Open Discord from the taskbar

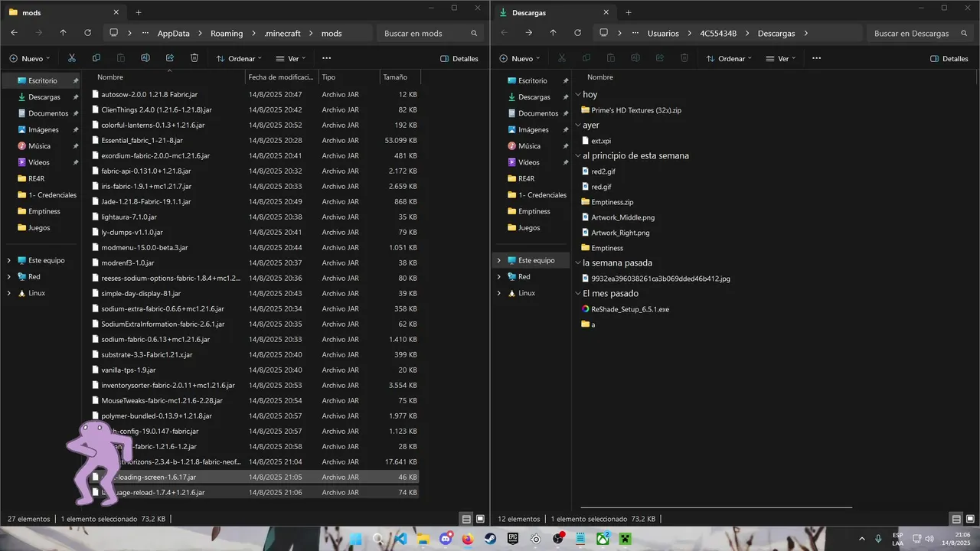click(446, 539)
